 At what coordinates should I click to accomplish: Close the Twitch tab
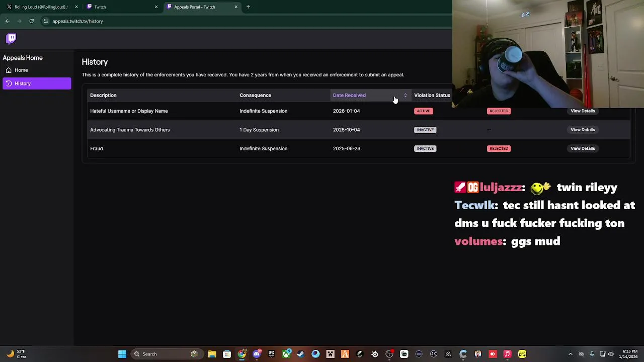click(156, 7)
